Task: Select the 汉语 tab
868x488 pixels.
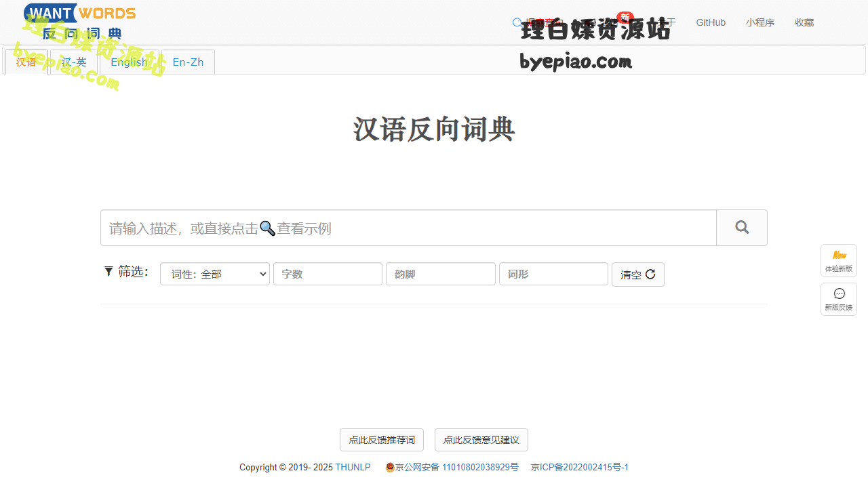Action: point(26,62)
